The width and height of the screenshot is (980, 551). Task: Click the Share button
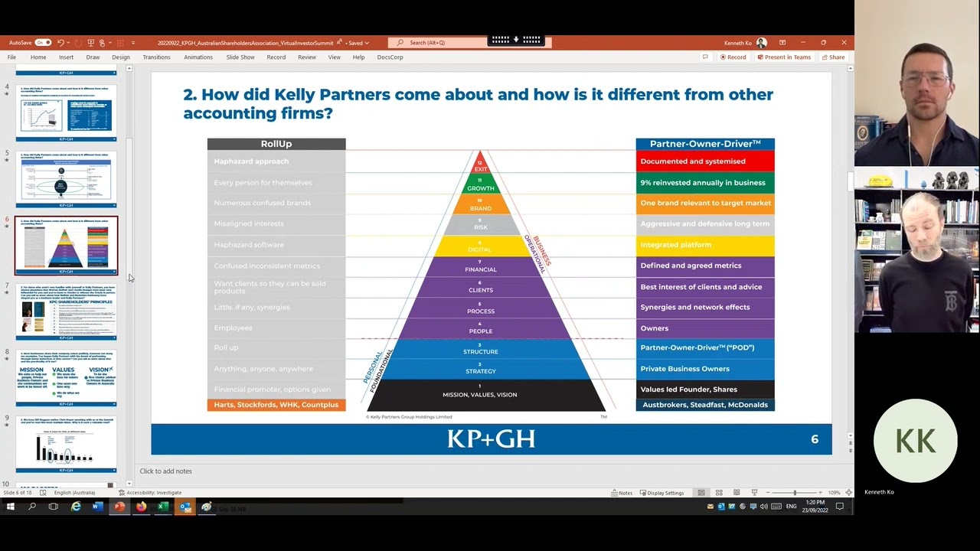[833, 57]
